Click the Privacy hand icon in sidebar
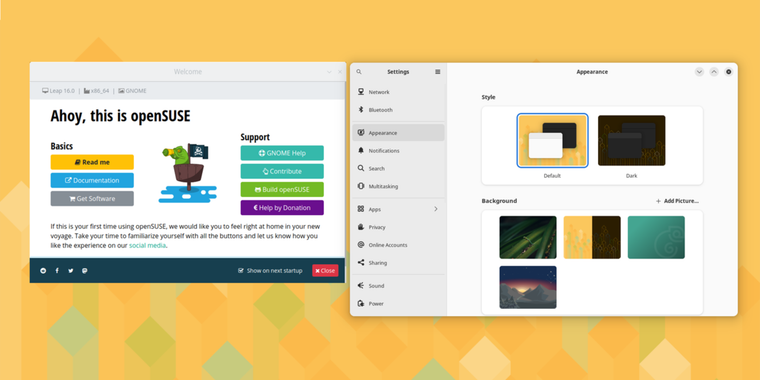Image resolution: width=760 pixels, height=380 pixels. click(x=361, y=227)
